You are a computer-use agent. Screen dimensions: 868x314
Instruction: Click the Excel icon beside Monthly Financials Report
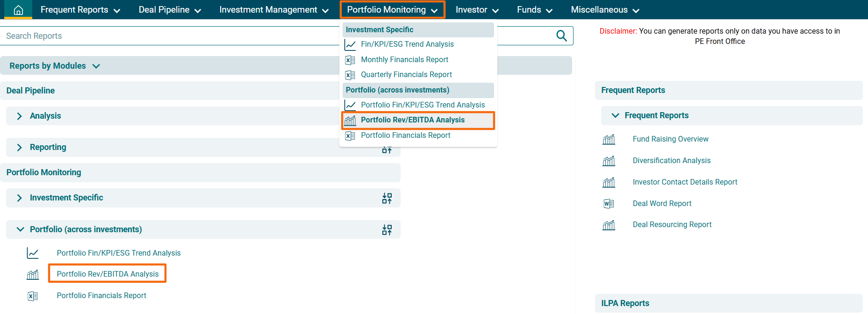click(350, 60)
